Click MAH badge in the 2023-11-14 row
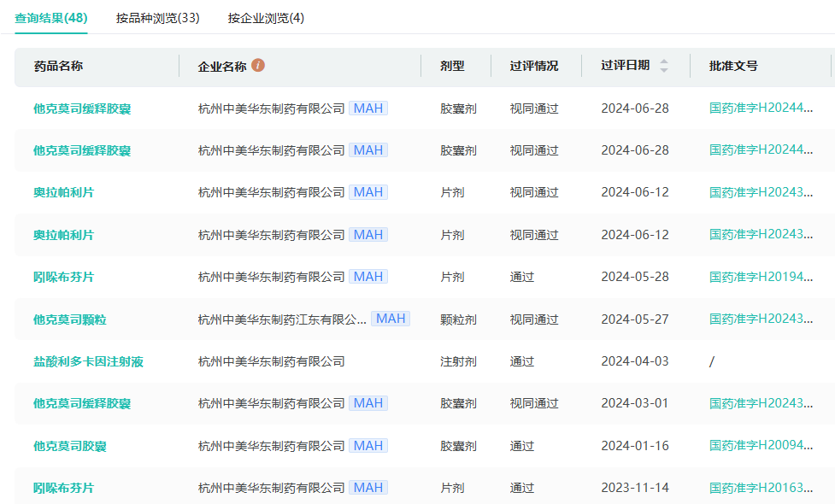Image resolution: width=835 pixels, height=504 pixels. pyautogui.click(x=368, y=488)
